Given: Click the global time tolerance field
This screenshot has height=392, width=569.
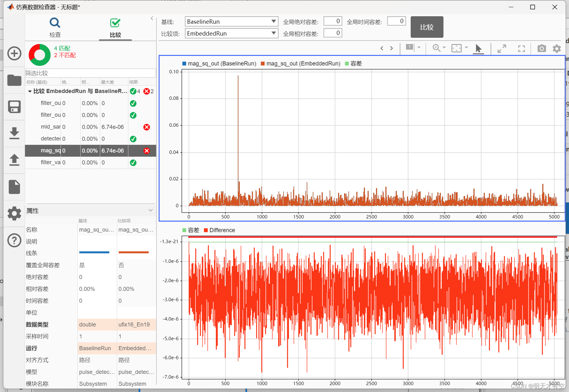Looking at the screenshot, I should [397, 21].
